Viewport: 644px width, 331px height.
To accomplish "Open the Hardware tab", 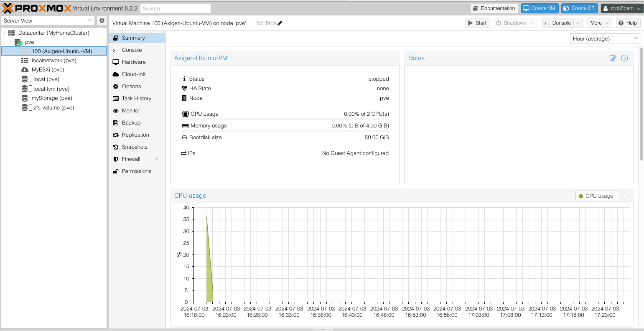I will (x=137, y=62).
